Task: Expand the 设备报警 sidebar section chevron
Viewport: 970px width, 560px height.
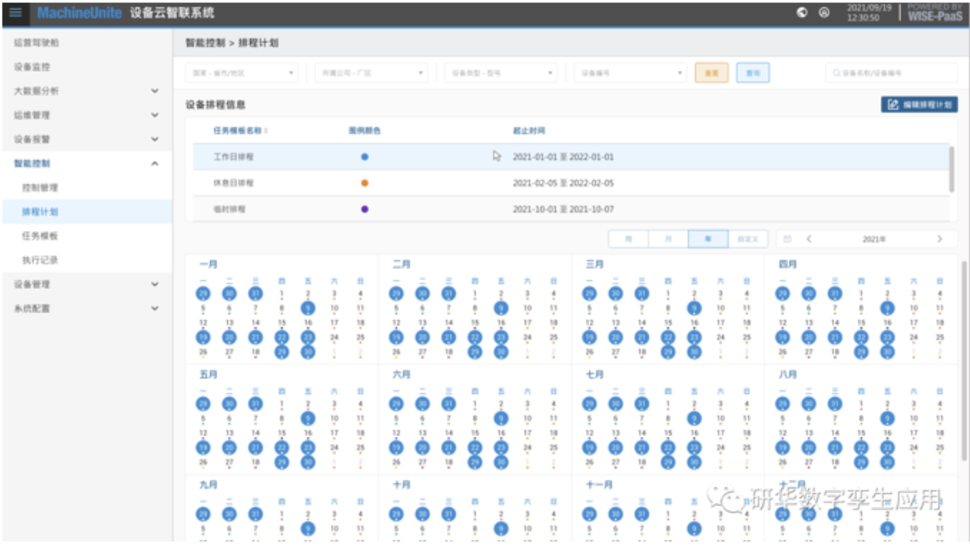Action: coord(155,139)
